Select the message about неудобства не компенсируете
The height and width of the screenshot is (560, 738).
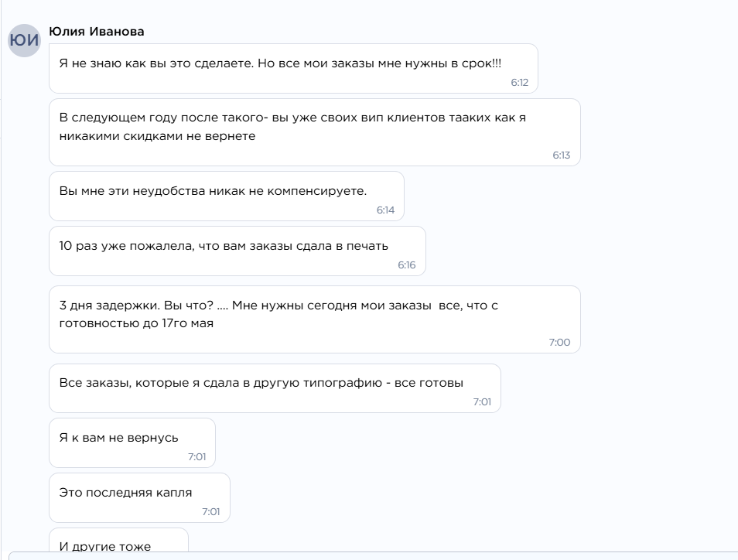pos(227,196)
